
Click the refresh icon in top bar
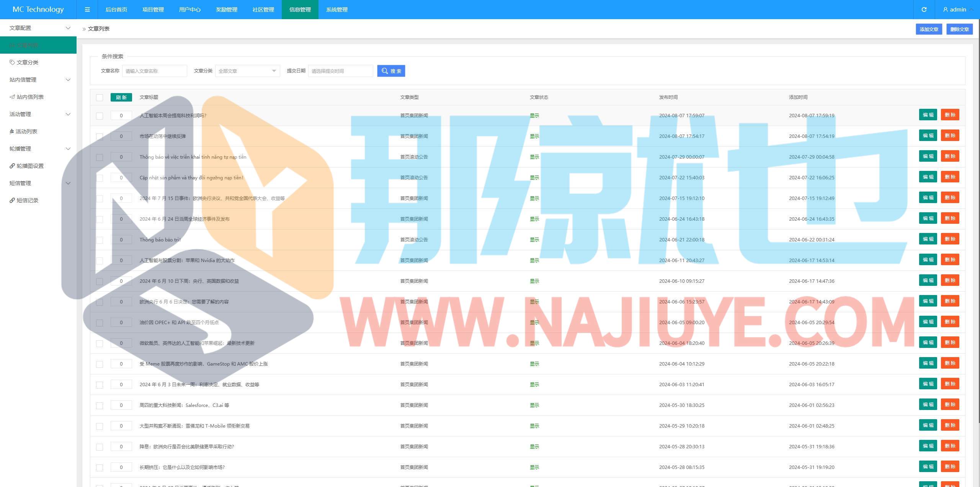pyautogui.click(x=924, y=10)
